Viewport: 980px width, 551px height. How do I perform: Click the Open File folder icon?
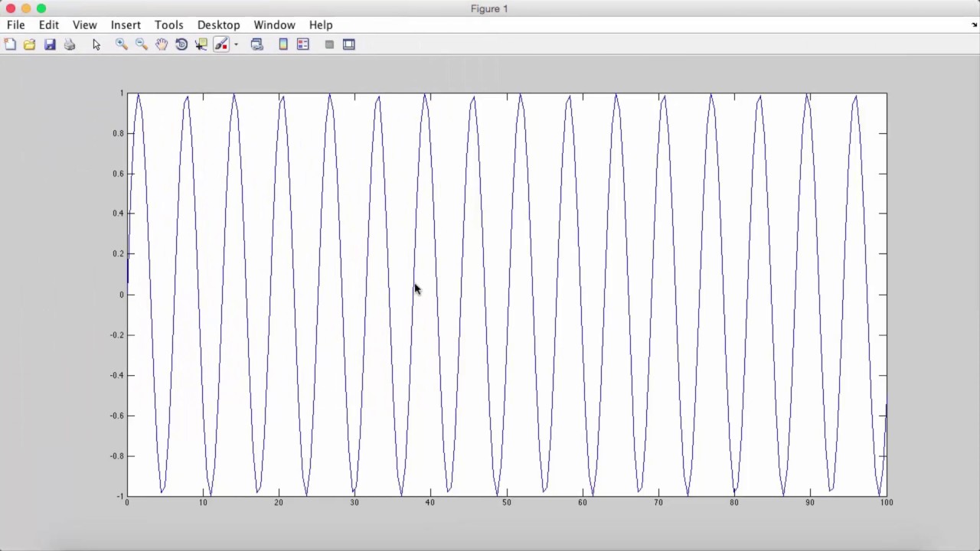pyautogui.click(x=29, y=44)
